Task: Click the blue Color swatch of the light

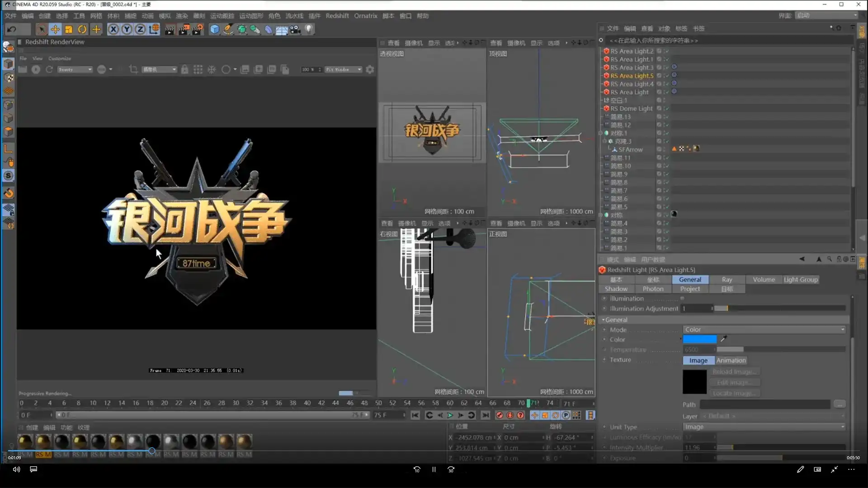Action: [699, 339]
